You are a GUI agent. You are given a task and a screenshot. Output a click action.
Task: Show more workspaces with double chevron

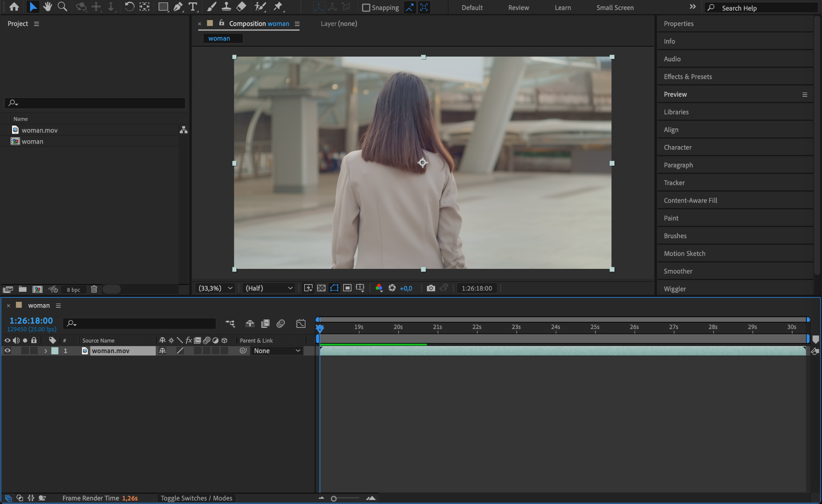(693, 7)
